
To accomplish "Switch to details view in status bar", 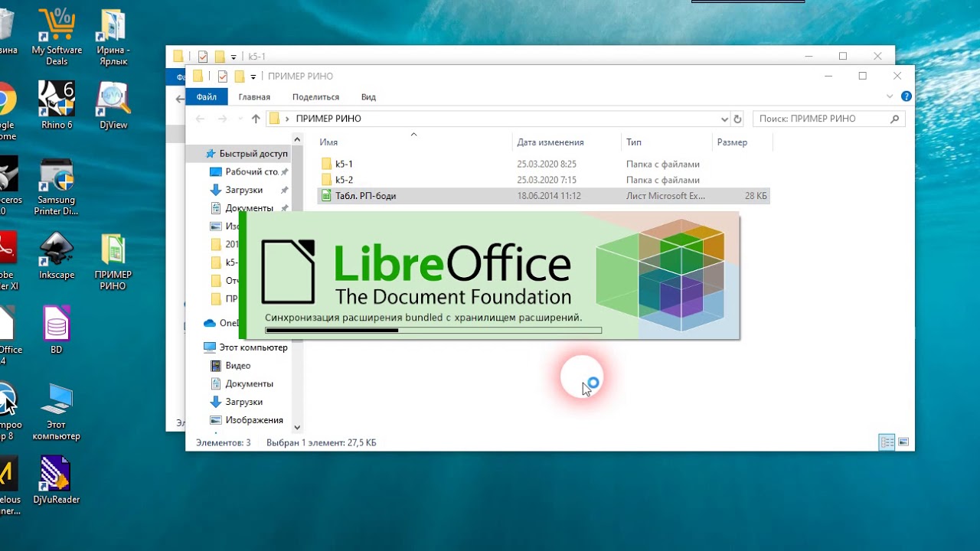I will tap(887, 442).
